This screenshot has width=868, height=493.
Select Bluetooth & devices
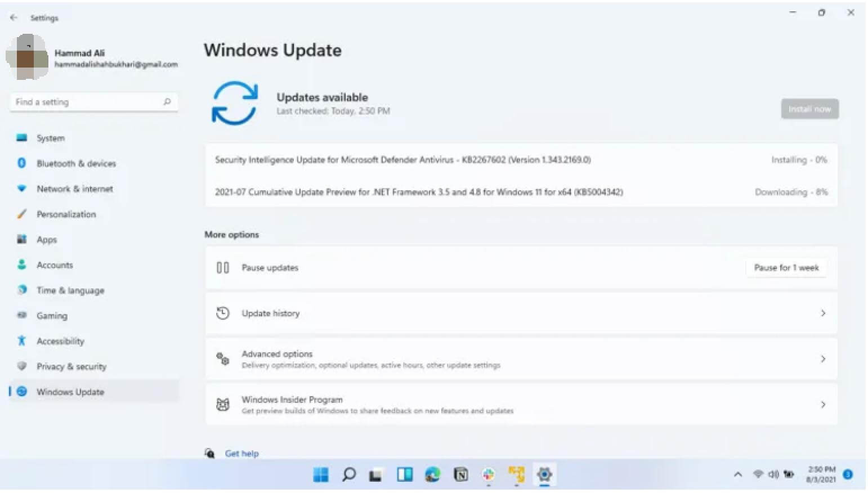(x=77, y=164)
